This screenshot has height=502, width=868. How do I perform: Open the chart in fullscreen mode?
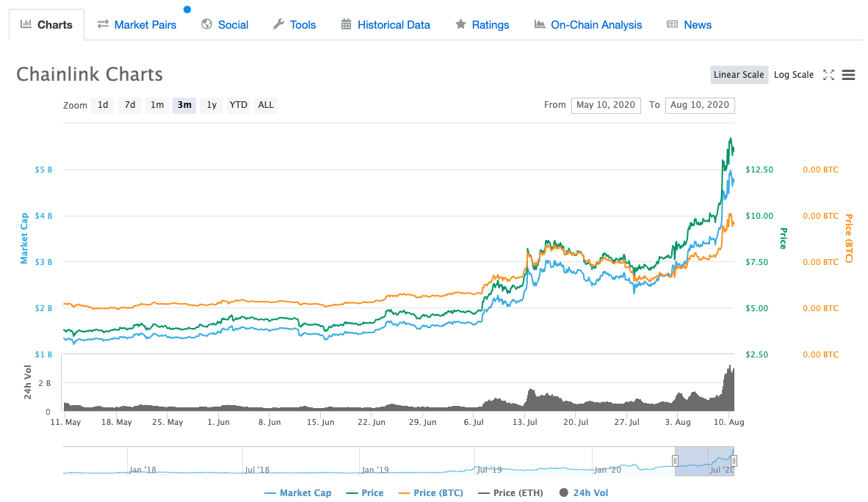[828, 75]
